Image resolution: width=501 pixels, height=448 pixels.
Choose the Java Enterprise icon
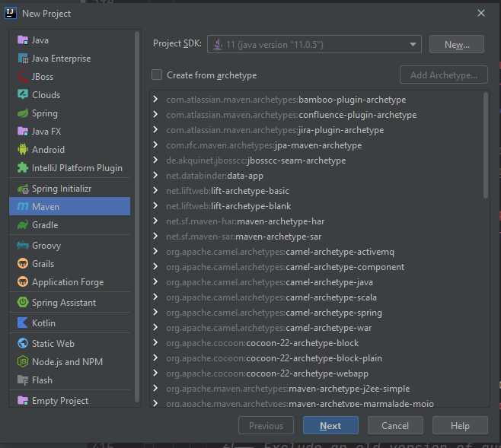coord(23,59)
